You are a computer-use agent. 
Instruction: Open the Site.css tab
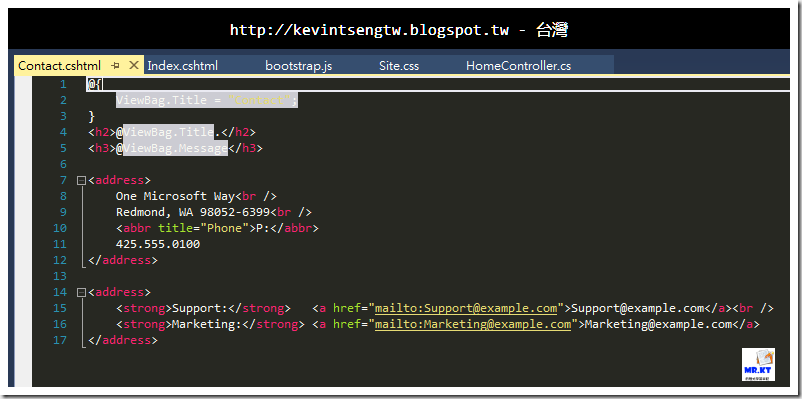(399, 65)
